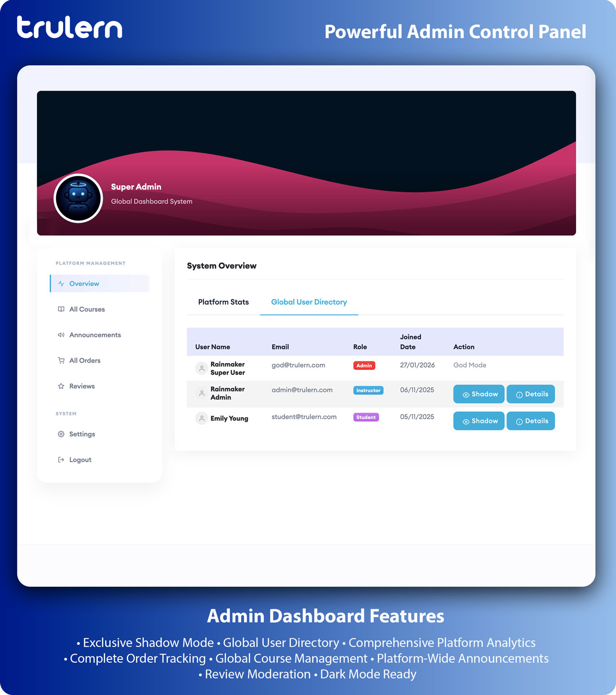The width and height of the screenshot is (616, 695).
Task: Switch to the Platform Stats tab
Action: coord(223,302)
